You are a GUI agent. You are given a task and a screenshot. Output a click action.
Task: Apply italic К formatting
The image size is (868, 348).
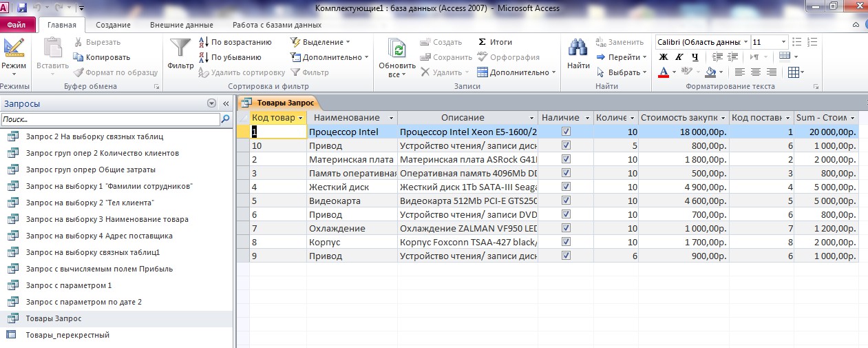coord(679,57)
